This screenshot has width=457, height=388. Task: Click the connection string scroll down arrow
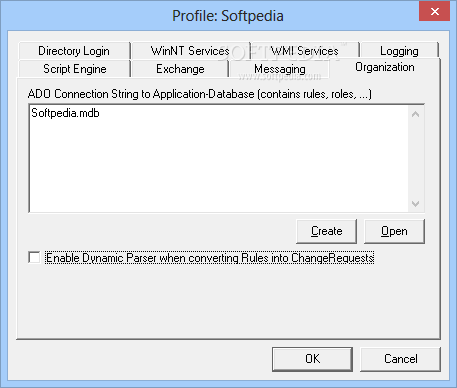pos(415,203)
